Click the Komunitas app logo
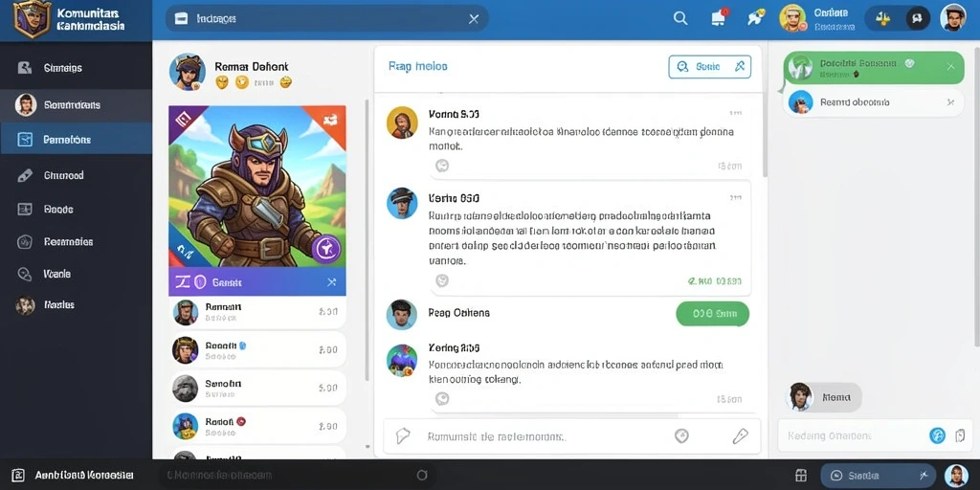Screen dimensions: 980x490 (x=32, y=19)
